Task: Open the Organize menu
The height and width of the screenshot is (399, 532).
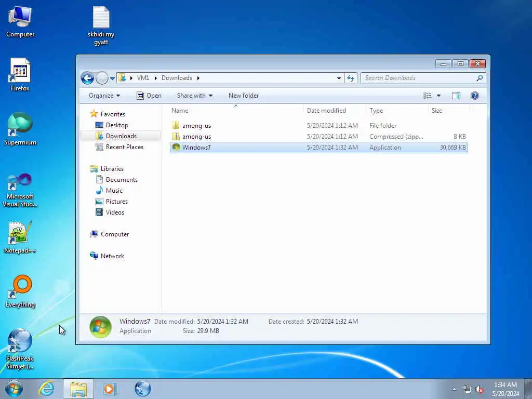Action: click(104, 96)
